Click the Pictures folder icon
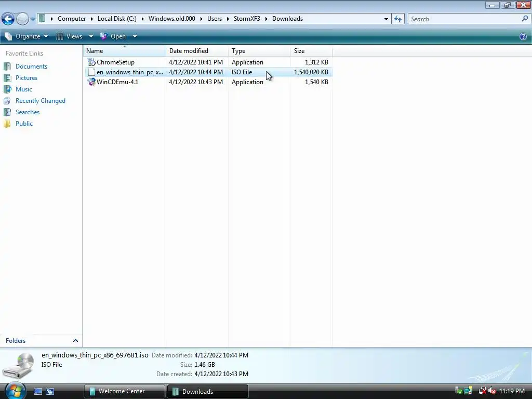Screen dimensions: 532x399 coord(7,78)
